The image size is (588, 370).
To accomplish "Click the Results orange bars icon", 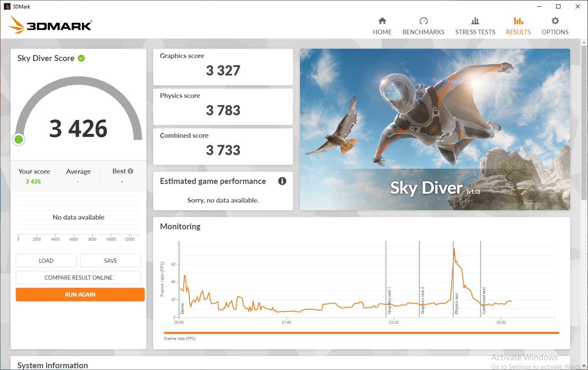I will (x=518, y=21).
